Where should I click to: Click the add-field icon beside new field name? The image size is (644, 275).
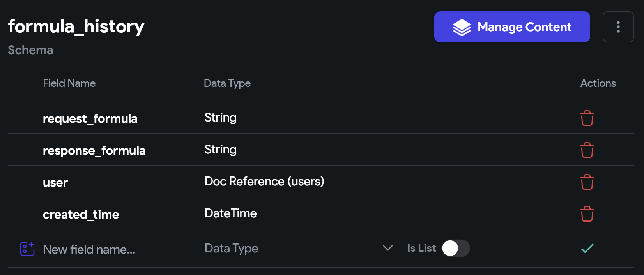27,249
